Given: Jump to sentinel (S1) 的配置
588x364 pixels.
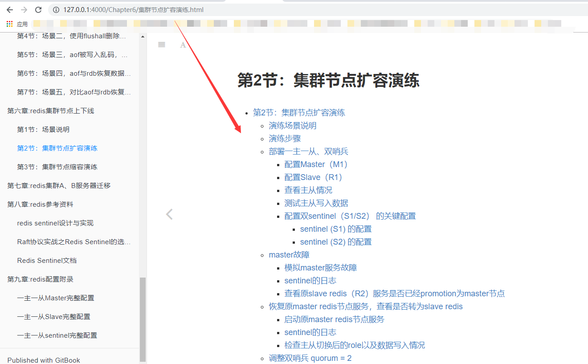Looking at the screenshot, I should [336, 229].
